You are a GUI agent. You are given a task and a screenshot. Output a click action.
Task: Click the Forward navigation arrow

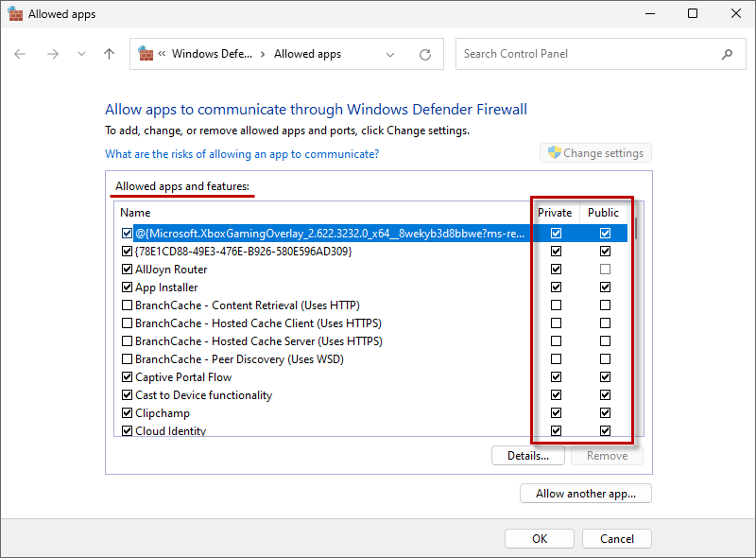53,54
